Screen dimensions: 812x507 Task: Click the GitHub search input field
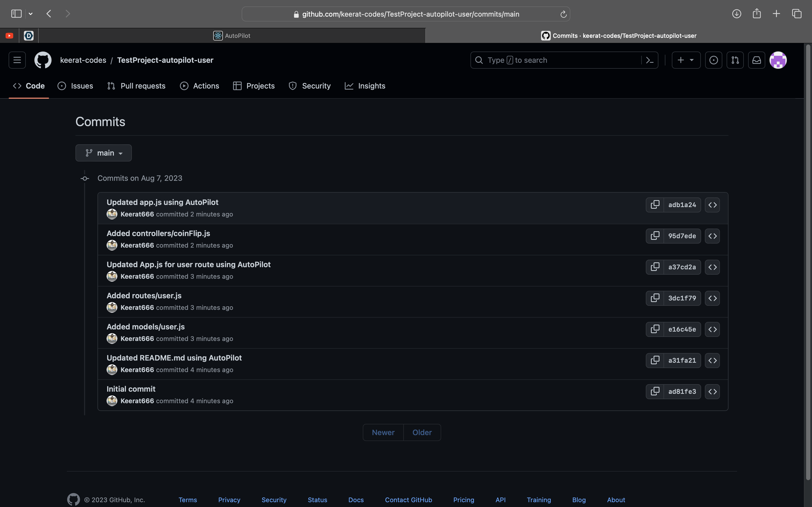tap(557, 60)
